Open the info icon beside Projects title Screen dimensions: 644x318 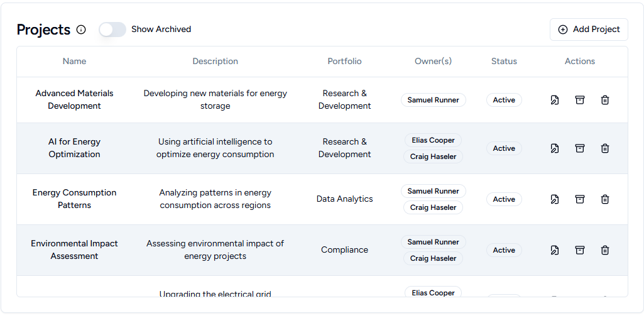(81, 30)
